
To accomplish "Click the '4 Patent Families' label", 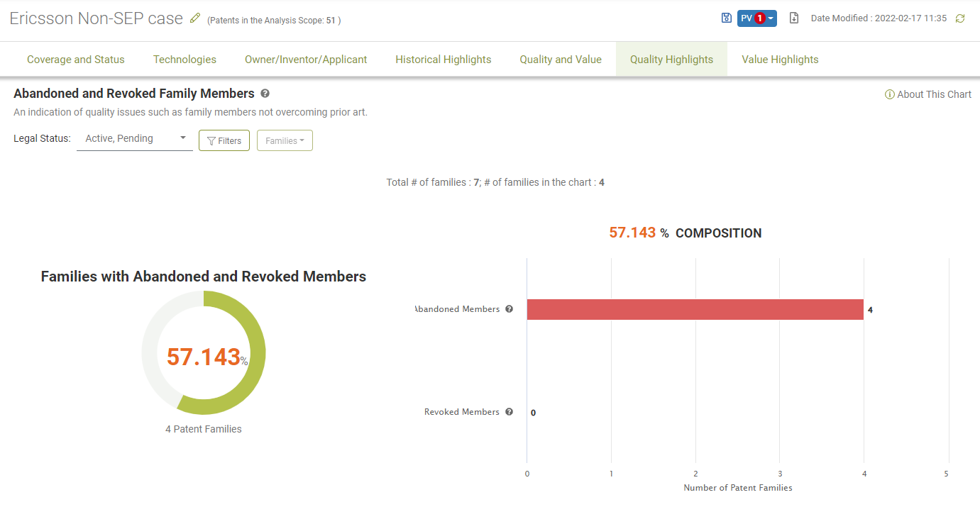I will click(204, 429).
